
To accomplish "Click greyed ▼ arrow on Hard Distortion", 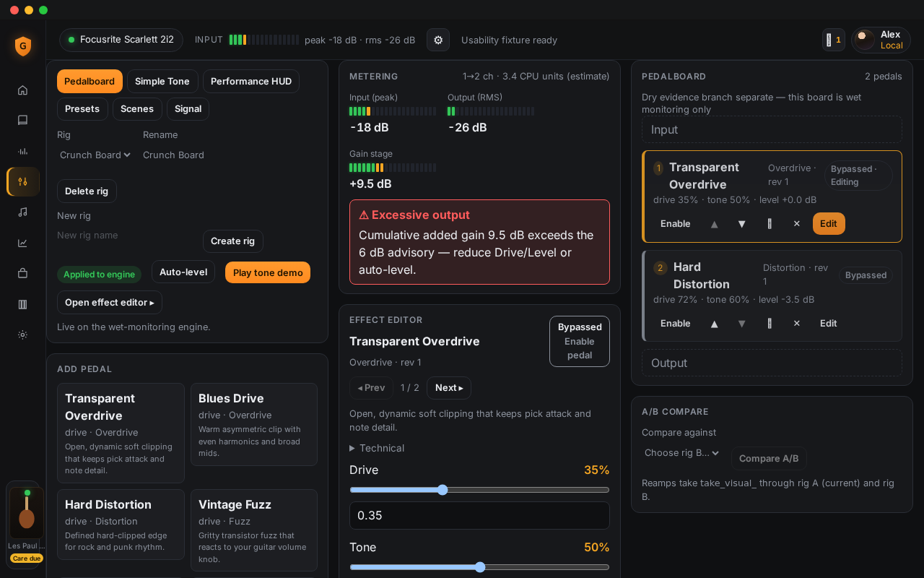I will coord(741,324).
